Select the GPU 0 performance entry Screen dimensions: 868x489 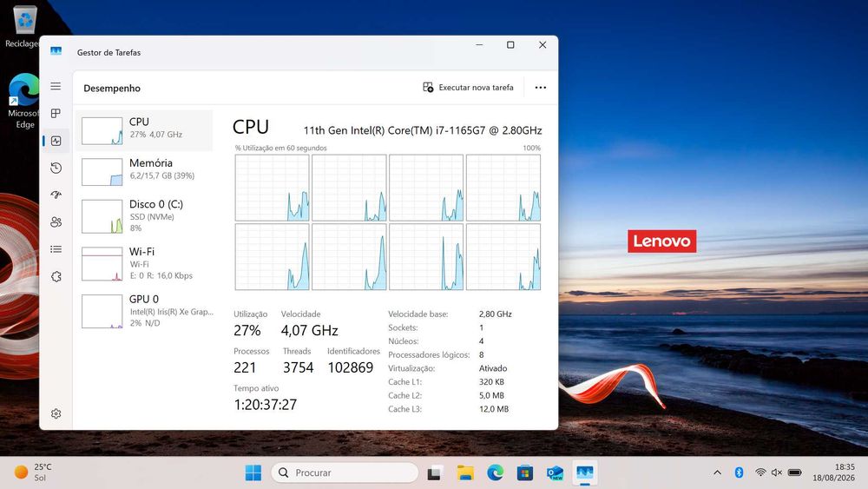pos(144,311)
